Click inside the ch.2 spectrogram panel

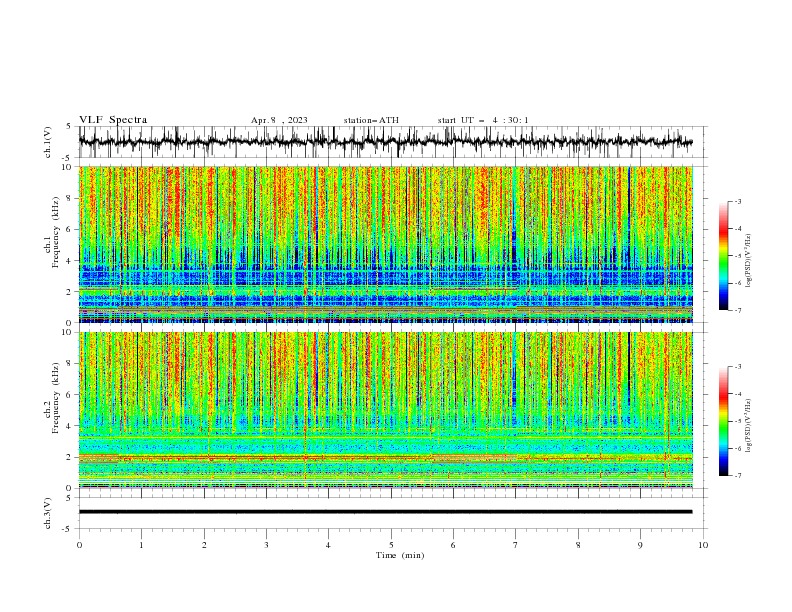386,410
